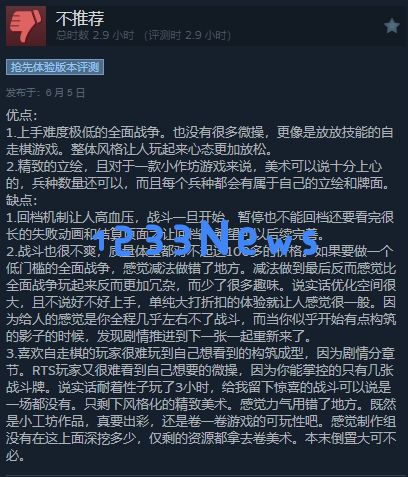Viewport: 408px width, 477px height.
Task: Click the 缺点: heading
Action: click(22, 200)
